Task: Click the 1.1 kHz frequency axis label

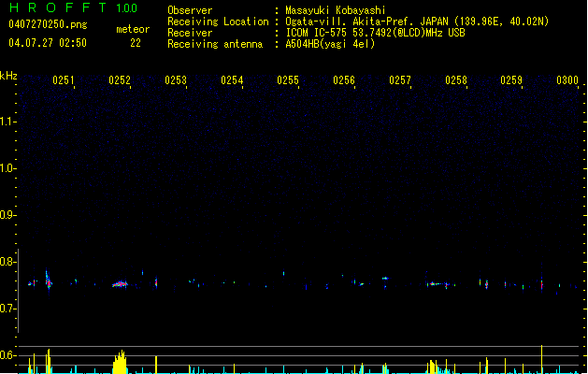Action: 7,122
